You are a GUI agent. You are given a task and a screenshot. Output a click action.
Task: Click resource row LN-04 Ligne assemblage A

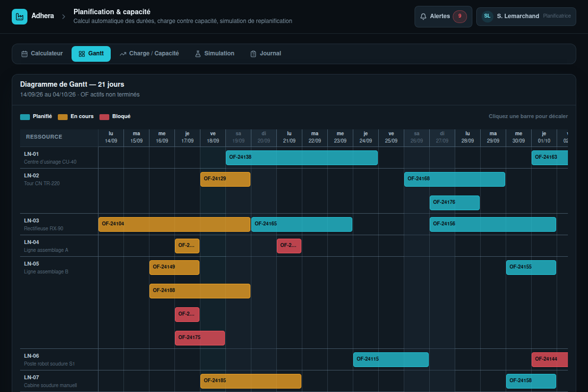coord(59,246)
